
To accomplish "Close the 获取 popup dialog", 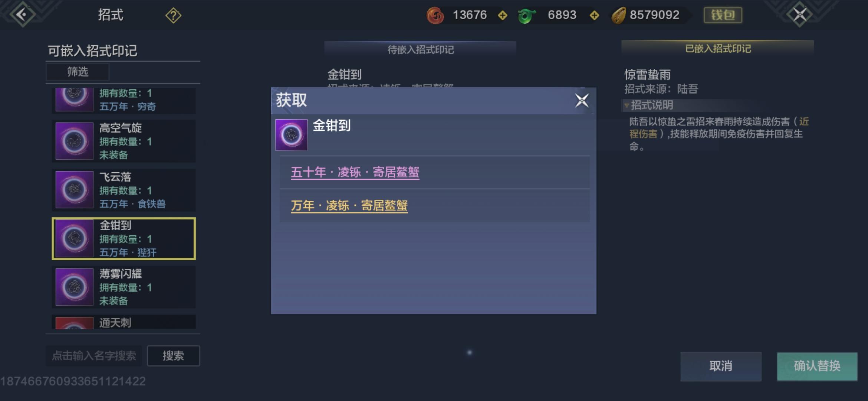I will click(581, 100).
